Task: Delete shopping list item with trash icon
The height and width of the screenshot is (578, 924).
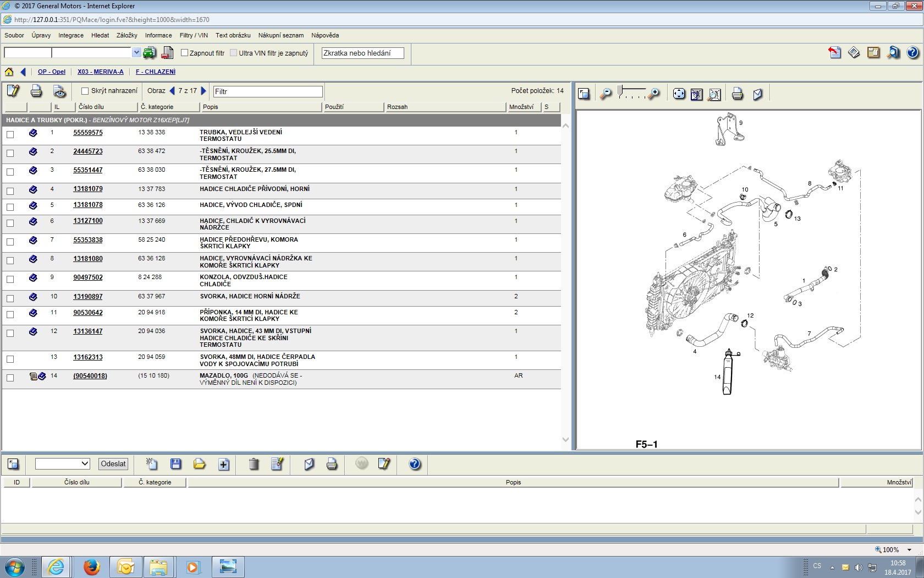Action: coord(254,464)
